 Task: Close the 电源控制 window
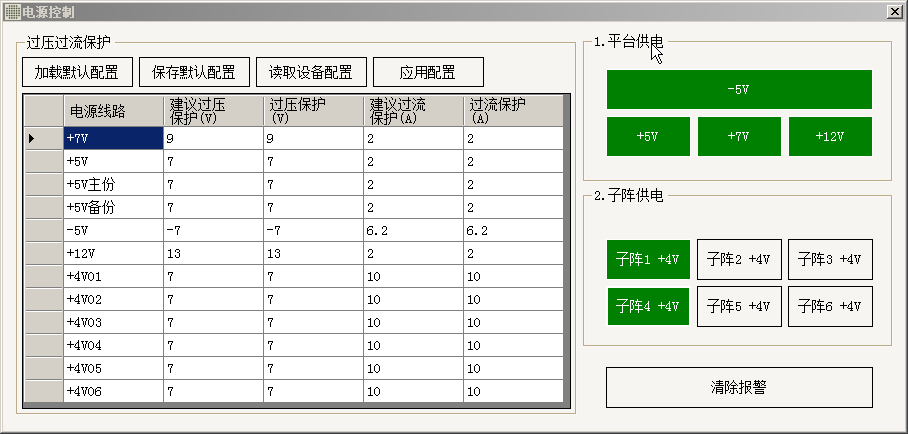[x=894, y=11]
